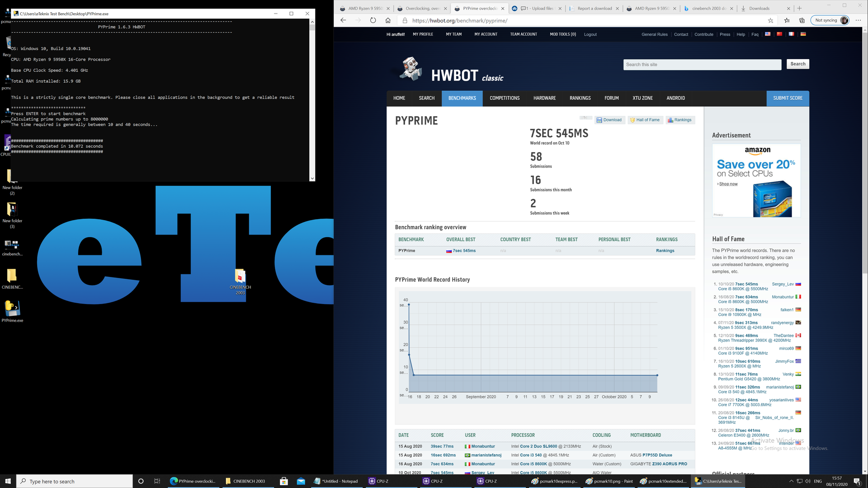Image resolution: width=868 pixels, height=488 pixels.
Task: Switch HWBOT language with the US flag
Action: click(x=768, y=34)
